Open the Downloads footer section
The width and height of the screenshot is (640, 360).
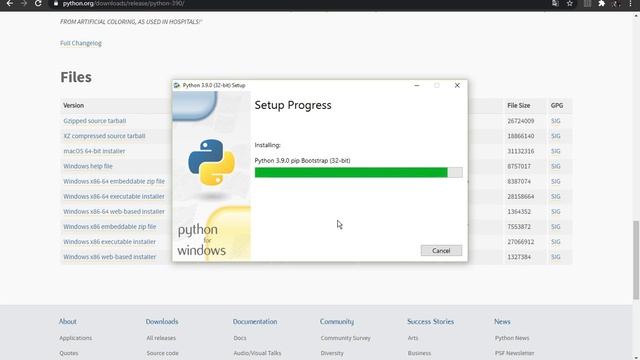point(162,322)
